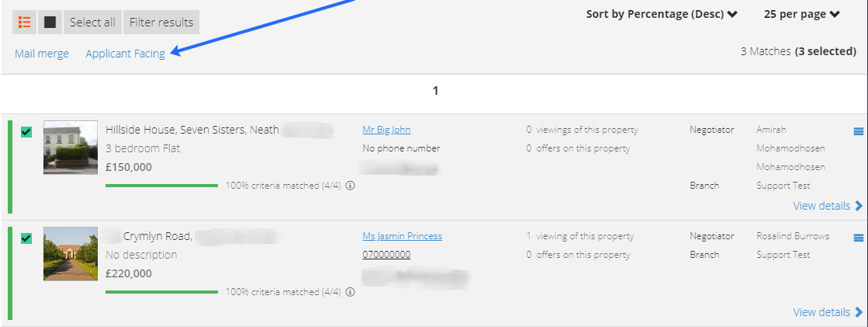Open Filter results
This screenshot has width=868, height=327.
161,23
